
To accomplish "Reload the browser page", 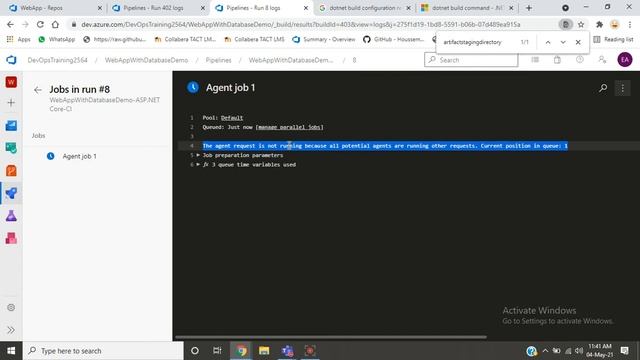I will click(x=40, y=24).
